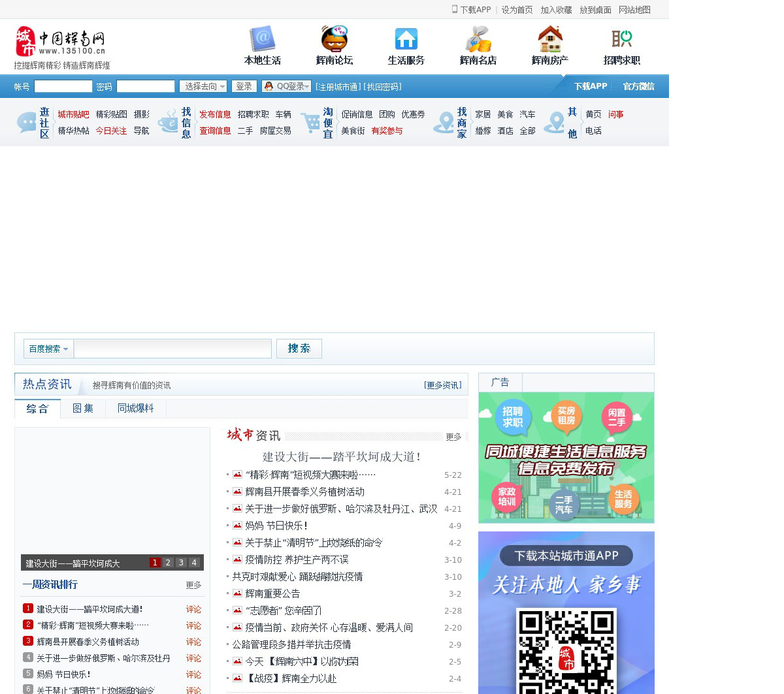Open the 辉南名店 money bag icon
The height and width of the screenshot is (694, 784).
(478, 39)
